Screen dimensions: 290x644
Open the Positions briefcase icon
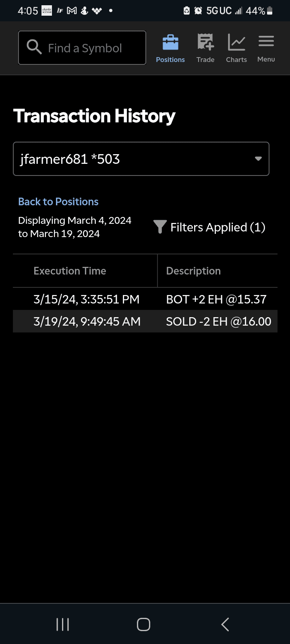(170, 43)
